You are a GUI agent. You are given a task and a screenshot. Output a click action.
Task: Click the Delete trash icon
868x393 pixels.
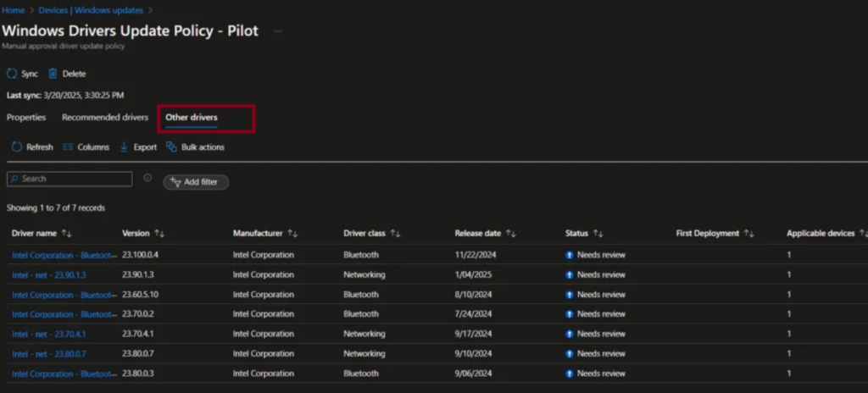pyautogui.click(x=53, y=74)
